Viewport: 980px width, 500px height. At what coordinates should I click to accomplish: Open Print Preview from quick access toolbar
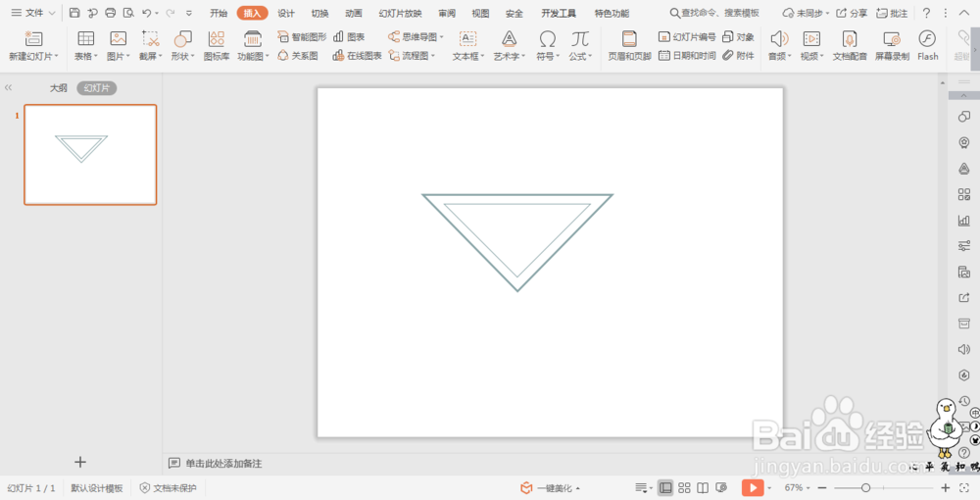pyautogui.click(x=128, y=13)
